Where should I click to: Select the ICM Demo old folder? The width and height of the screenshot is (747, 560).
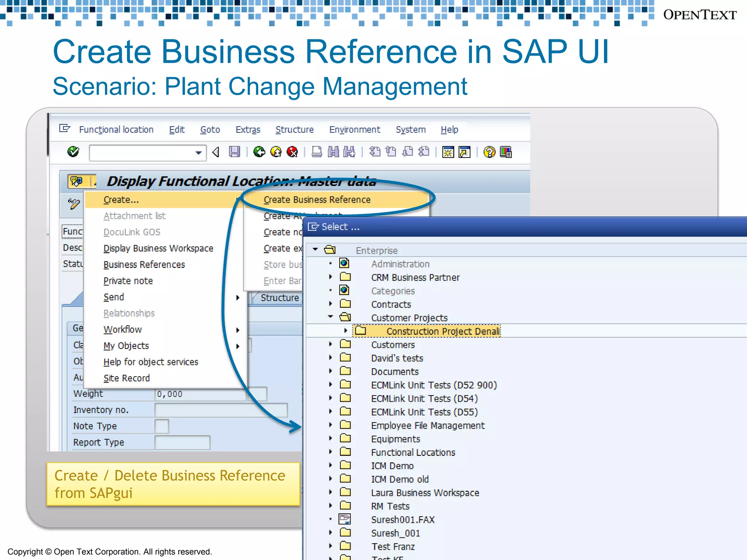click(400, 479)
